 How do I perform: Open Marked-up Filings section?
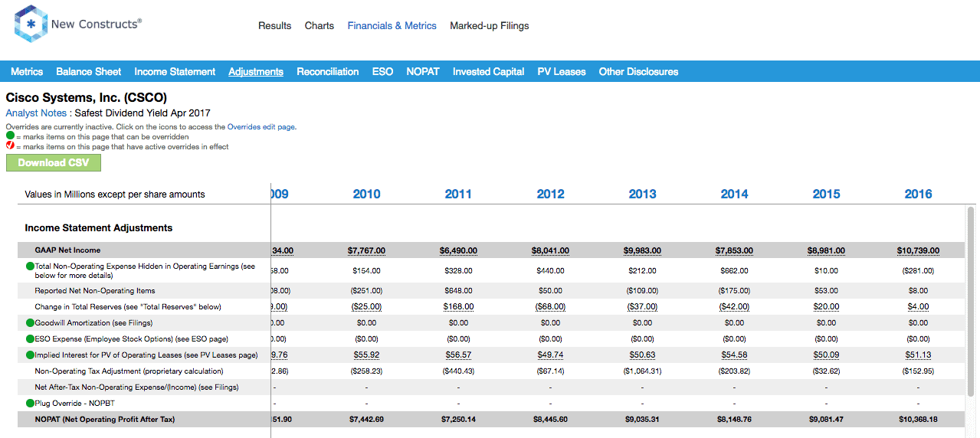pos(490,25)
